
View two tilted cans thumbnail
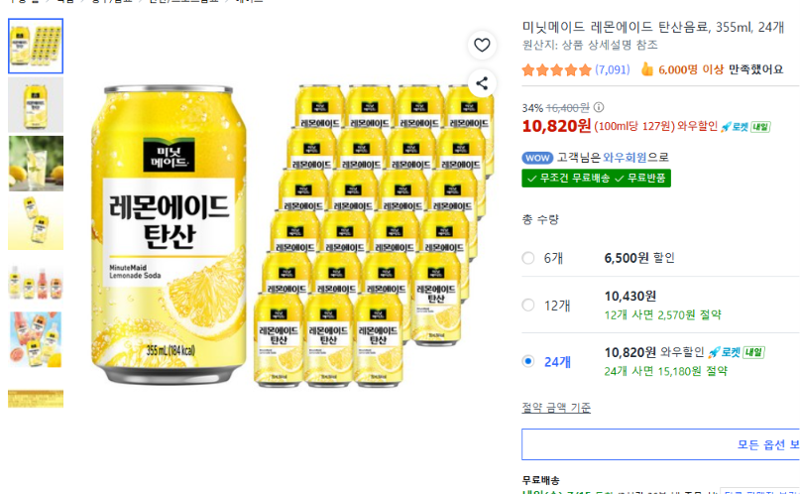(x=36, y=222)
